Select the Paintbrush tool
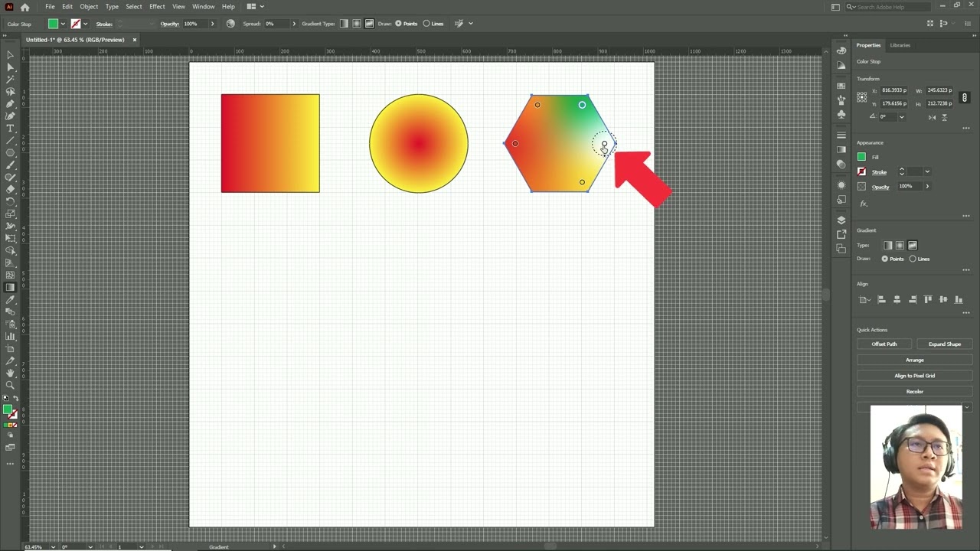This screenshot has width=980, height=551. pos(10,165)
